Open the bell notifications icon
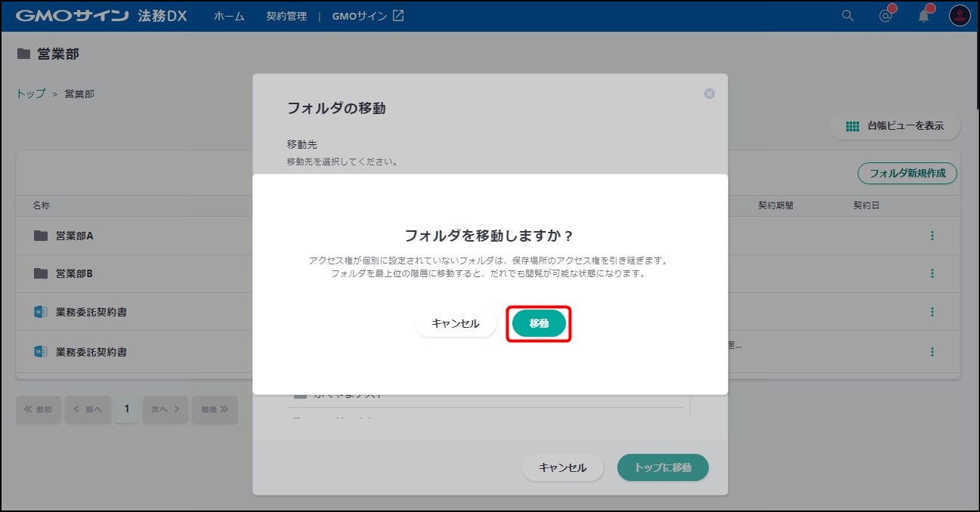 (x=923, y=16)
